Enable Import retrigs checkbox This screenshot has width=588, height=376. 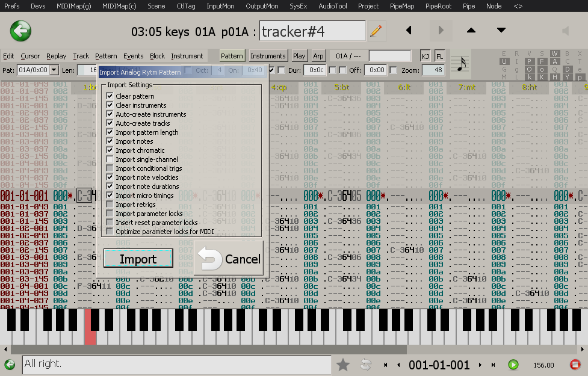(110, 205)
